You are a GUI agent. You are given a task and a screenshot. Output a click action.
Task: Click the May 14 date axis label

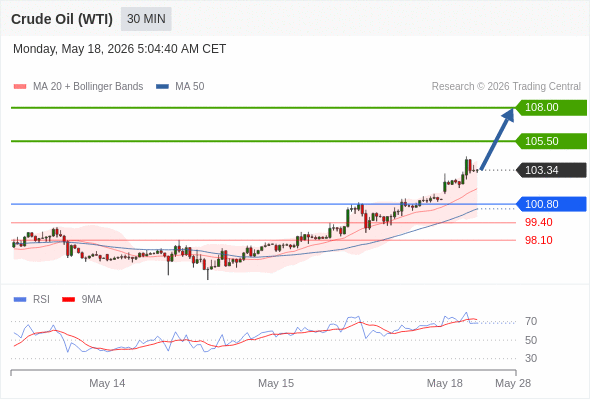coord(107,383)
